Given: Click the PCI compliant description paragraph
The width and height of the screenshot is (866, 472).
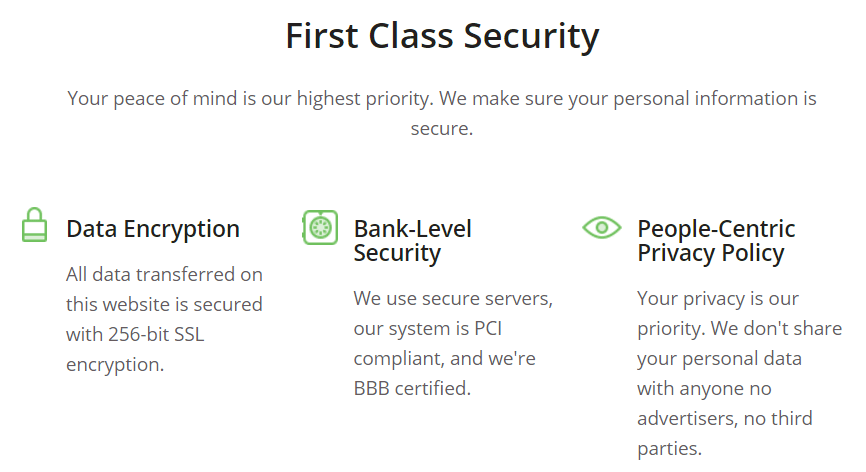Looking at the screenshot, I should pos(453,343).
